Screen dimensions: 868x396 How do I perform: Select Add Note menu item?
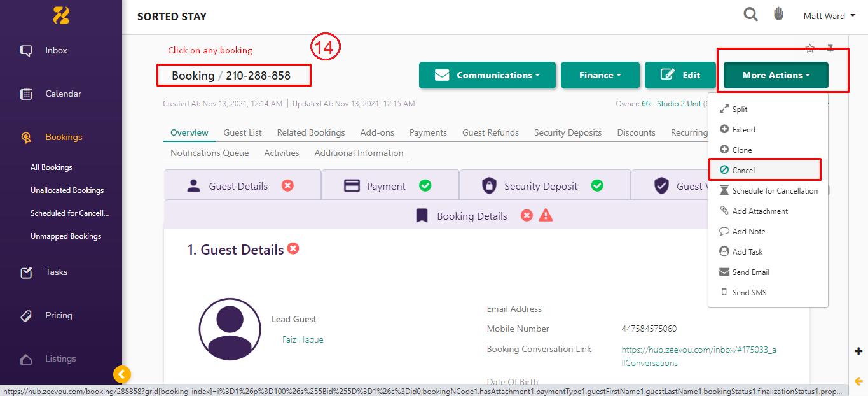768,232
